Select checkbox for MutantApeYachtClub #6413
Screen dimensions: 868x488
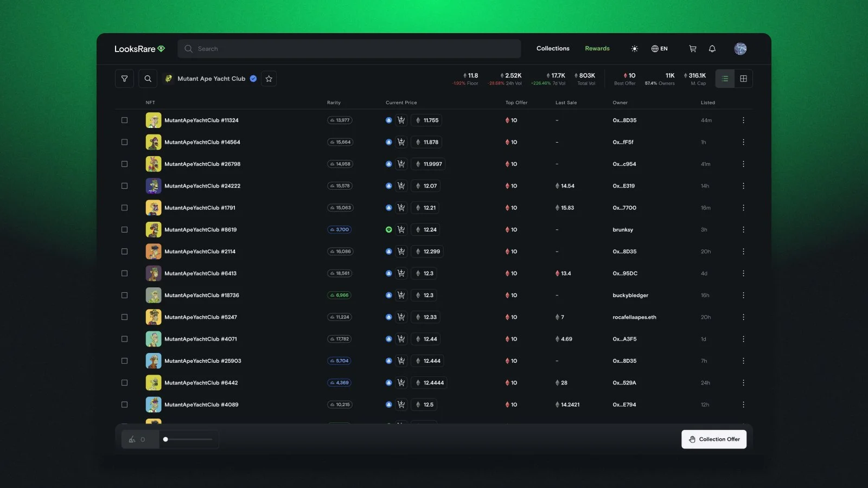tap(124, 273)
